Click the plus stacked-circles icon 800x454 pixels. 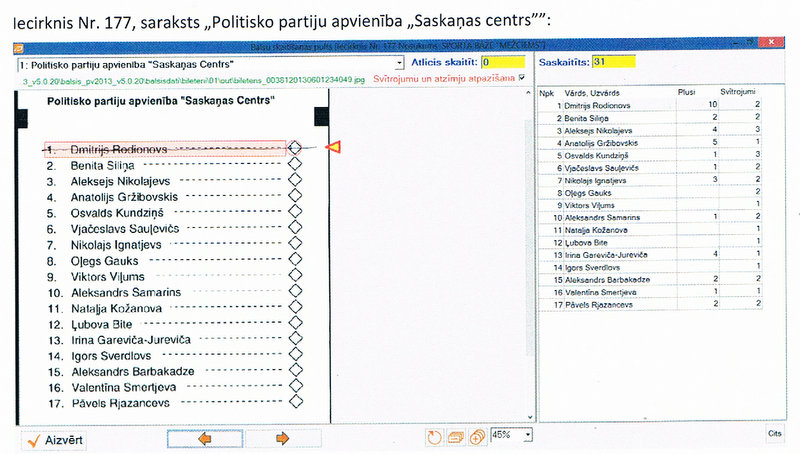tap(477, 438)
